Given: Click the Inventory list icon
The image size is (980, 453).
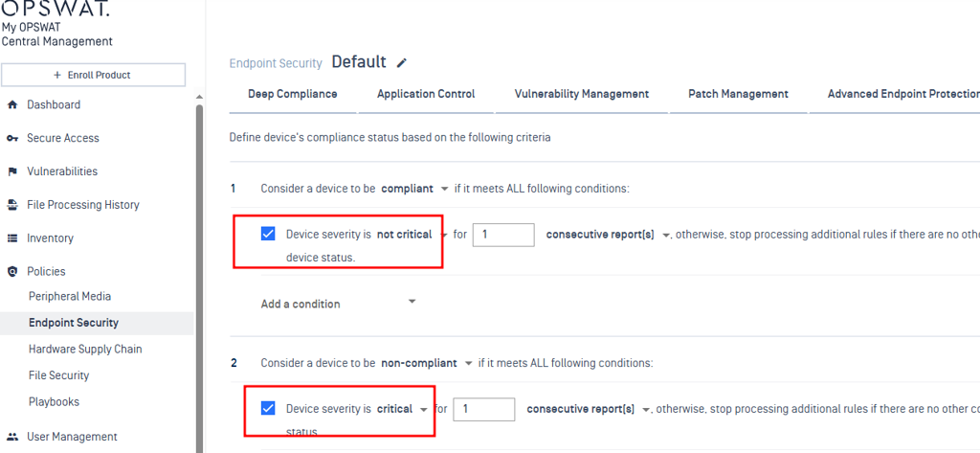Looking at the screenshot, I should point(11,238).
